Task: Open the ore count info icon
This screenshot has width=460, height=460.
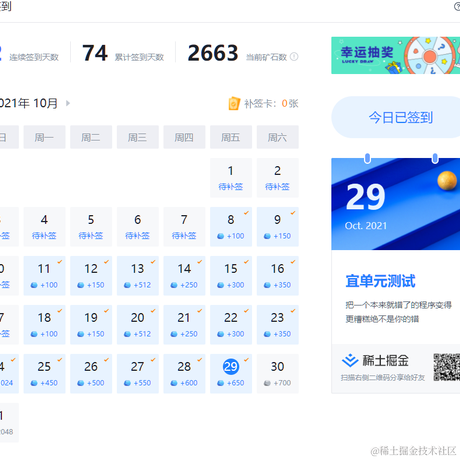Action: click(294, 57)
